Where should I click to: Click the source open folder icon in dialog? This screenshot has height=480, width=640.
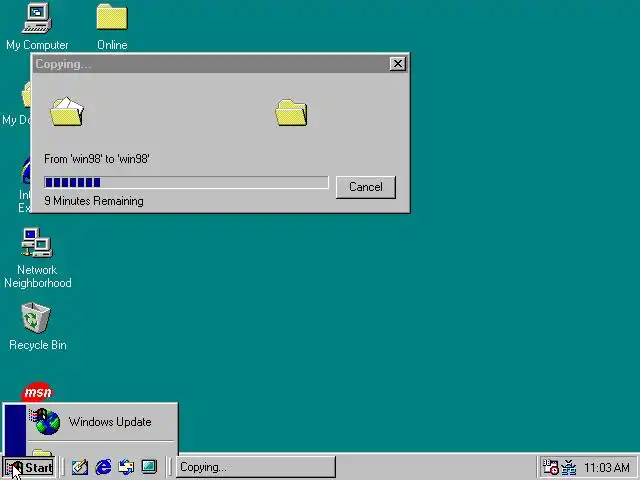(67, 111)
